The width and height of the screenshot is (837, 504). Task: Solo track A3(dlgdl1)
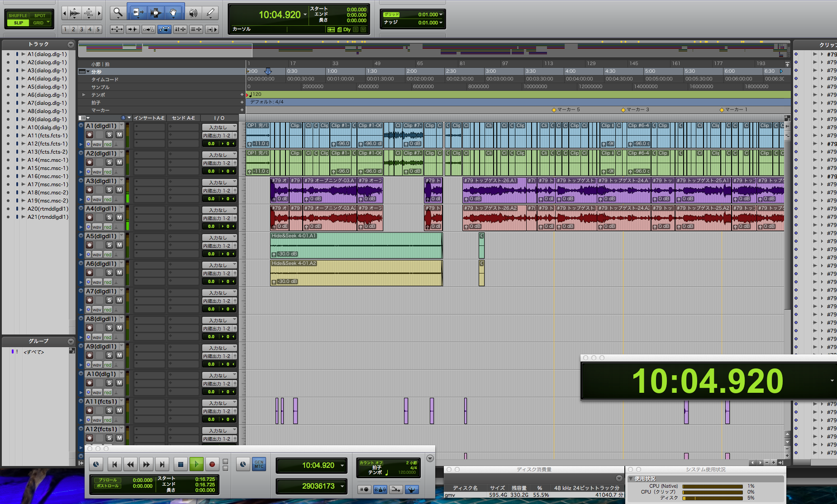tap(109, 190)
